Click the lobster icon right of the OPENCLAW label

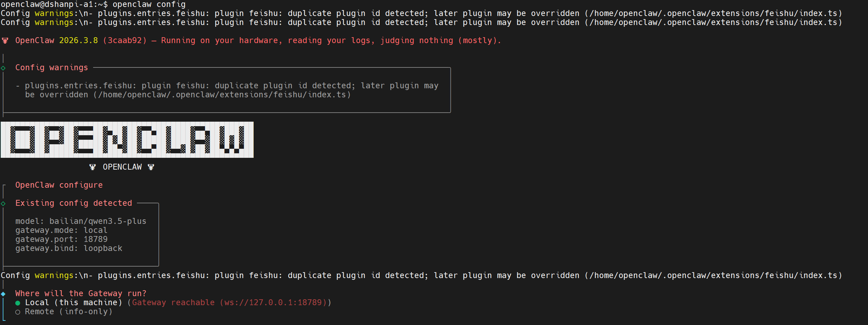click(x=151, y=167)
